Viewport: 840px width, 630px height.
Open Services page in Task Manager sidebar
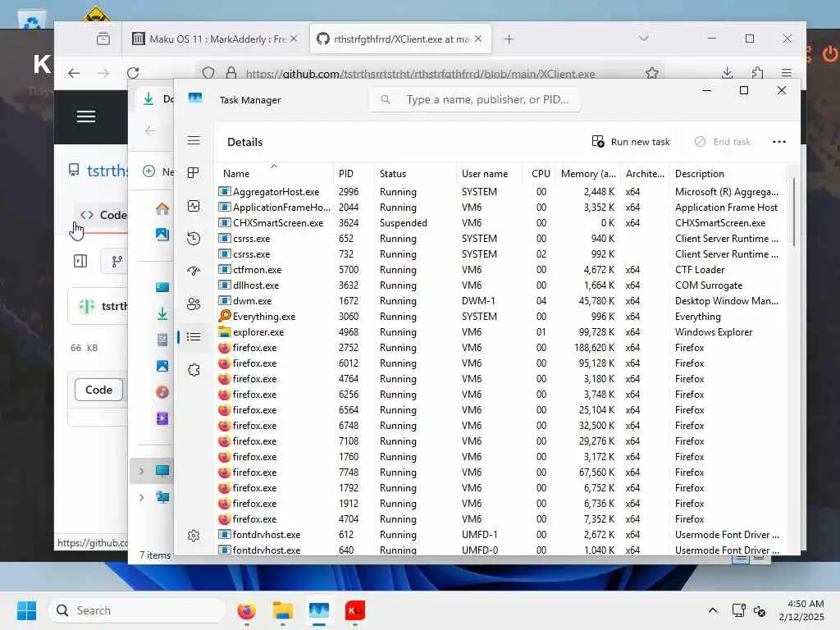click(194, 370)
